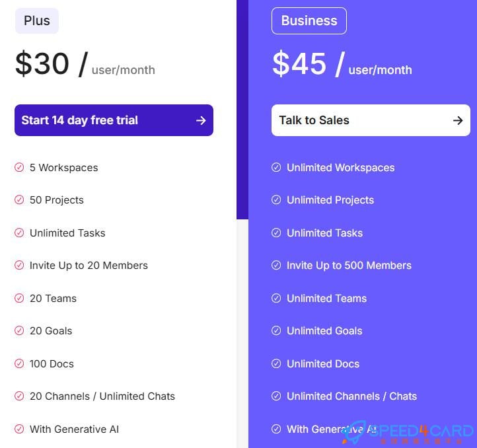477x448 pixels.
Task: Click the check icon next to Unlimited Workspaces
Action: point(276,168)
